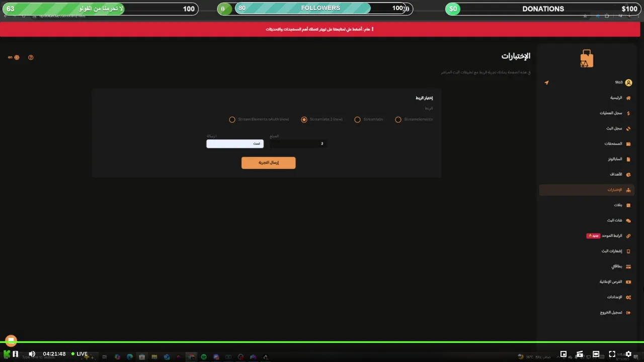Click the الإختبارات page heading

pyautogui.click(x=516, y=56)
